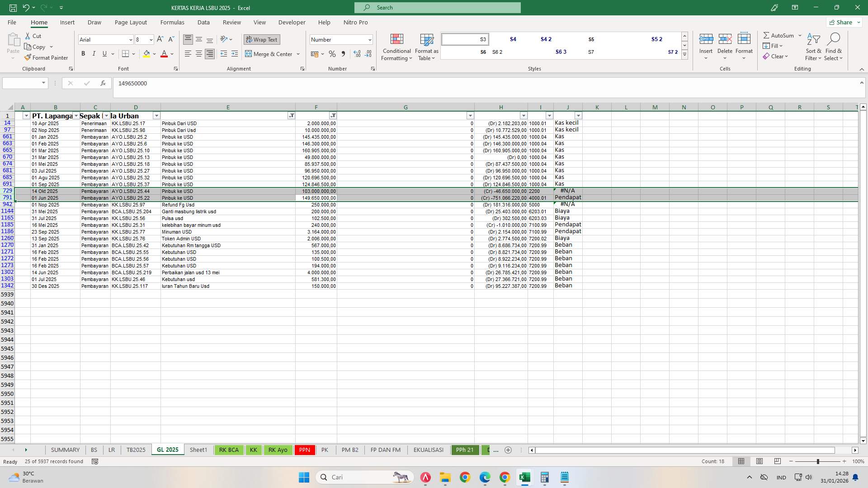The width and height of the screenshot is (868, 488).
Task: Add a new worksheet with plus button
Action: click(508, 450)
